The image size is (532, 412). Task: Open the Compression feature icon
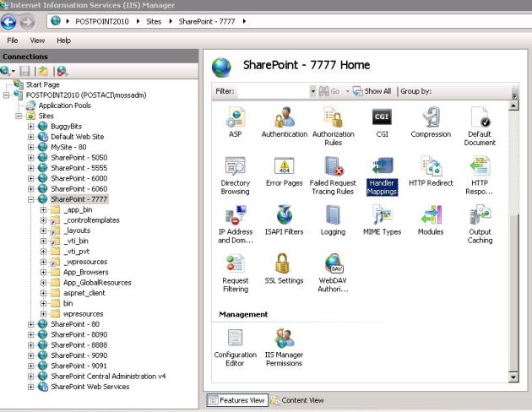point(431,117)
